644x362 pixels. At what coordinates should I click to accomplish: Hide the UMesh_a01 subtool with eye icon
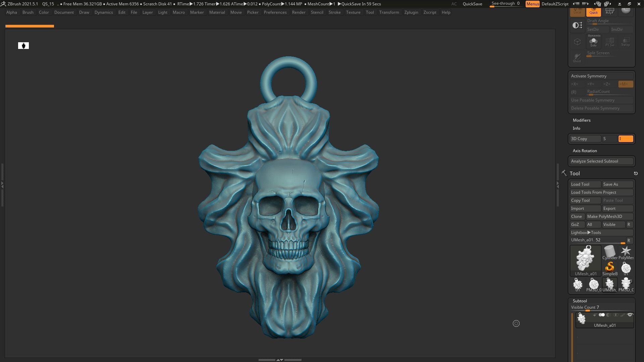630,315
